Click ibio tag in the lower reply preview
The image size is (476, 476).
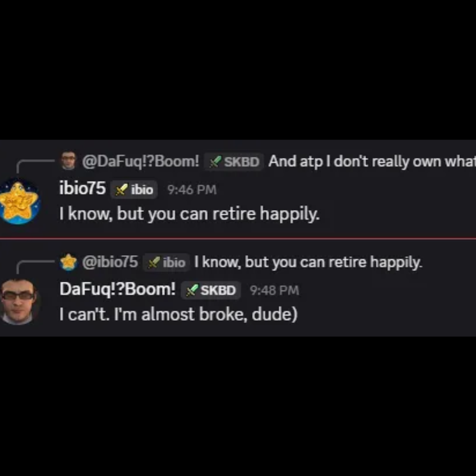(167, 262)
